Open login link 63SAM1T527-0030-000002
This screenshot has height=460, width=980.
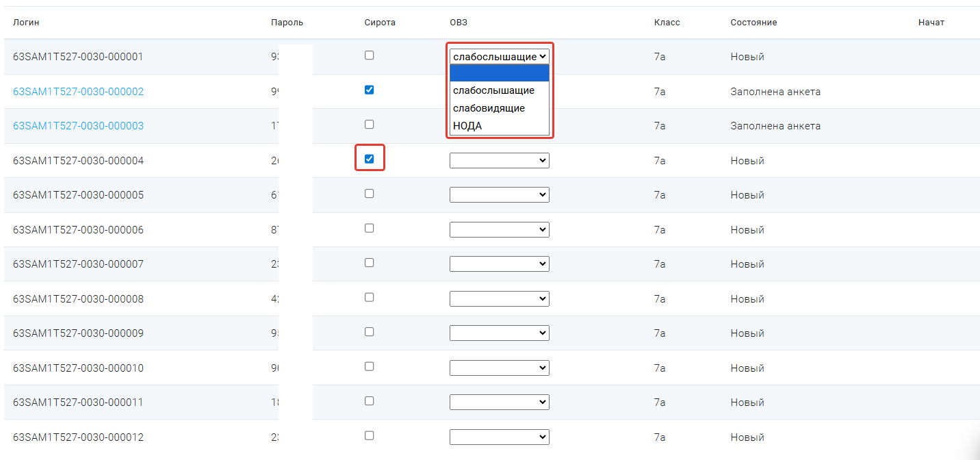point(78,92)
